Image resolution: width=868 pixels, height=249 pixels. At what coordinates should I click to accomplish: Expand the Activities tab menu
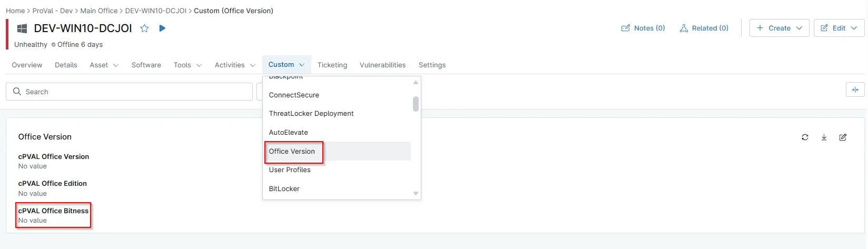(235, 65)
